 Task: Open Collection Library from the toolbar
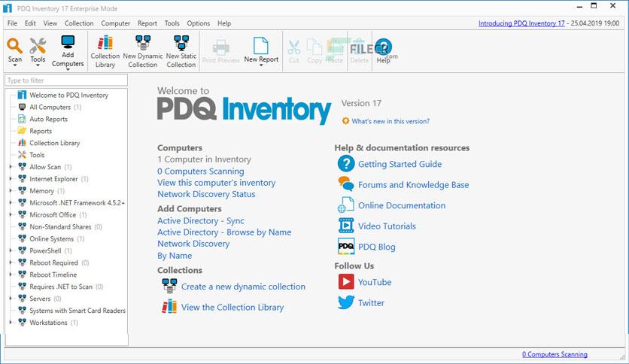click(105, 51)
